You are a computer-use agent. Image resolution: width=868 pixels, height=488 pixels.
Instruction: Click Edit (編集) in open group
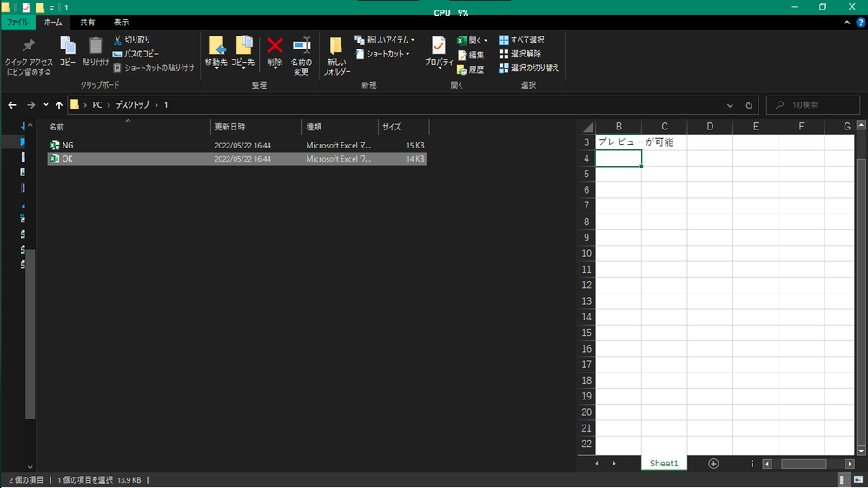pos(471,55)
